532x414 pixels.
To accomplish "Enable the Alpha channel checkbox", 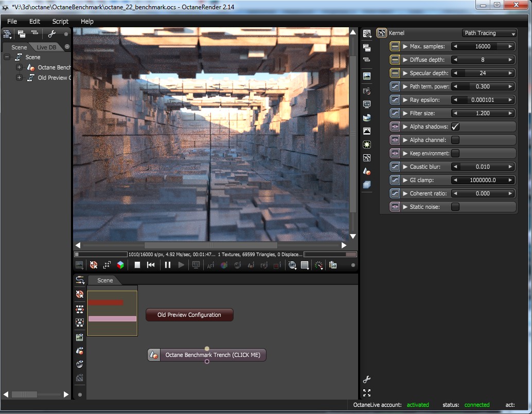I will 455,140.
